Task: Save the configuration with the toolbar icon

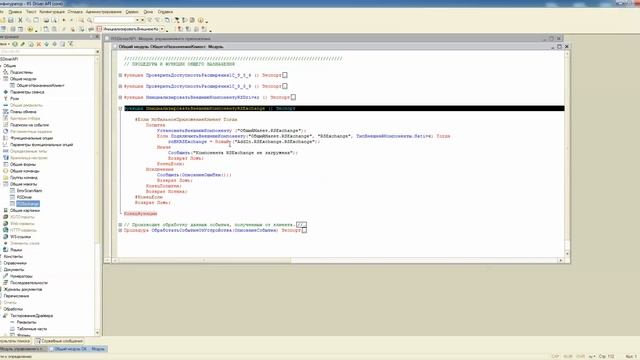Action: (11, 20)
